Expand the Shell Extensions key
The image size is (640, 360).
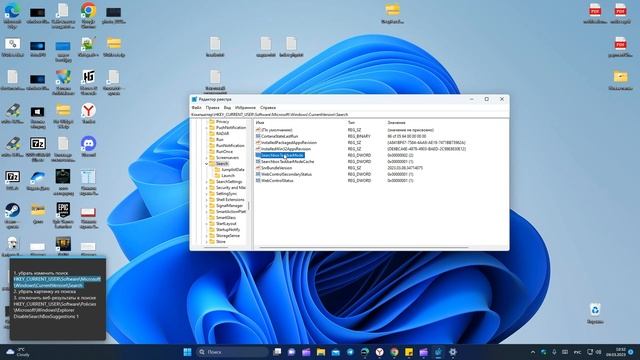207,200
